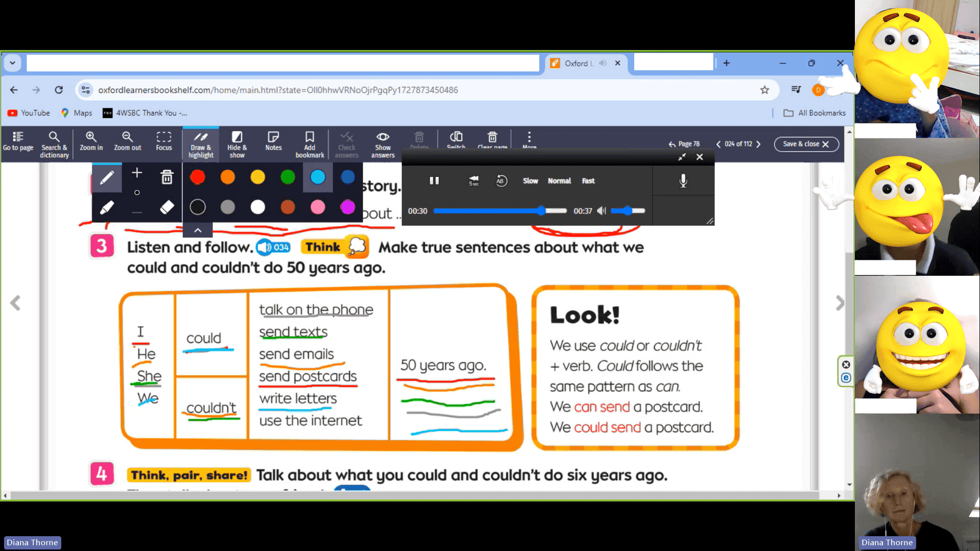Select the pink color swatch
The height and width of the screenshot is (551, 980).
coord(318,207)
